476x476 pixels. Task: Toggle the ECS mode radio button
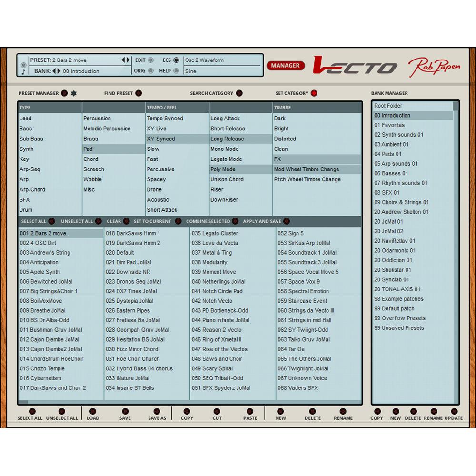(x=176, y=60)
